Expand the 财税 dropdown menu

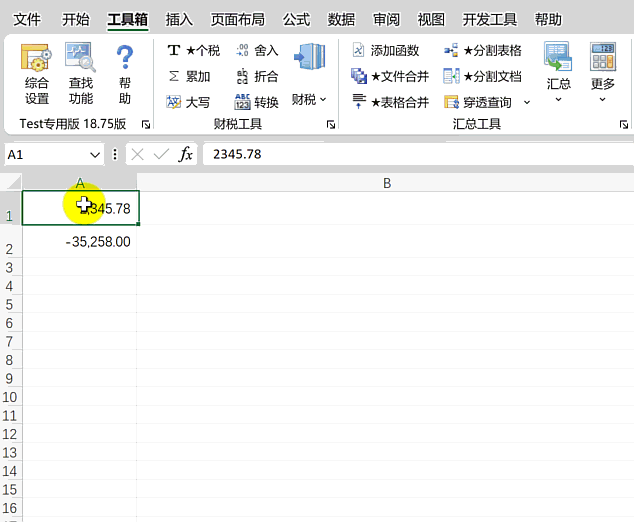[309, 99]
